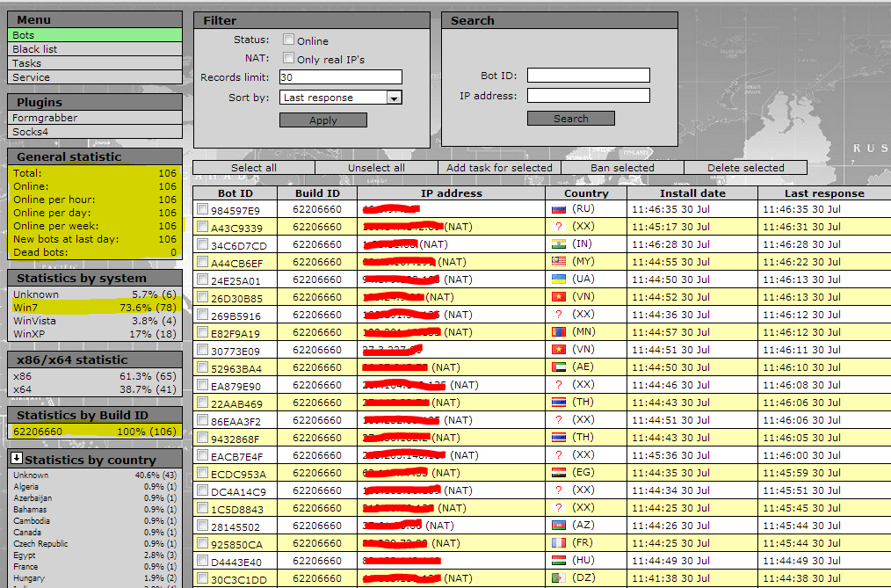891x588 pixels.
Task: Click into the IP address search field
Action: [x=589, y=96]
